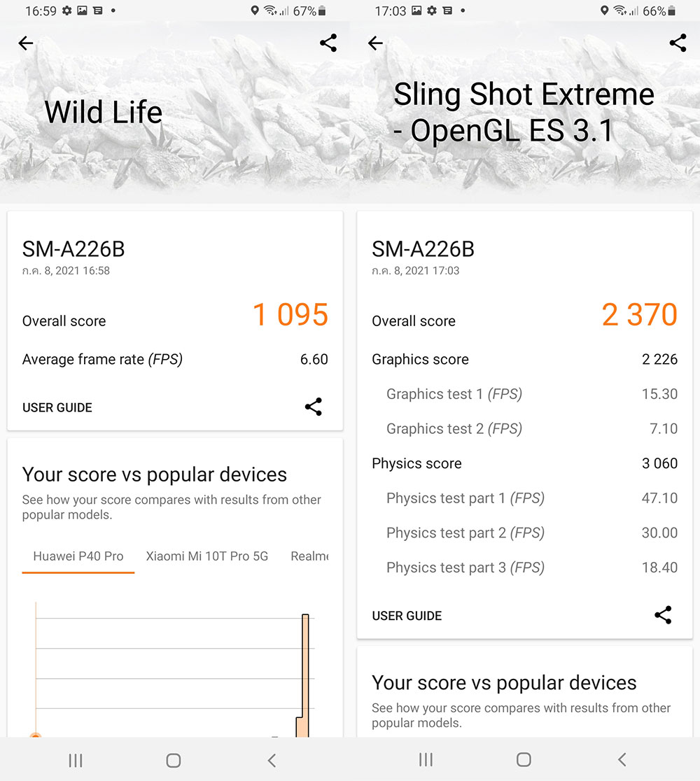Open USER GUIDE for Wild Life

[x=57, y=407]
